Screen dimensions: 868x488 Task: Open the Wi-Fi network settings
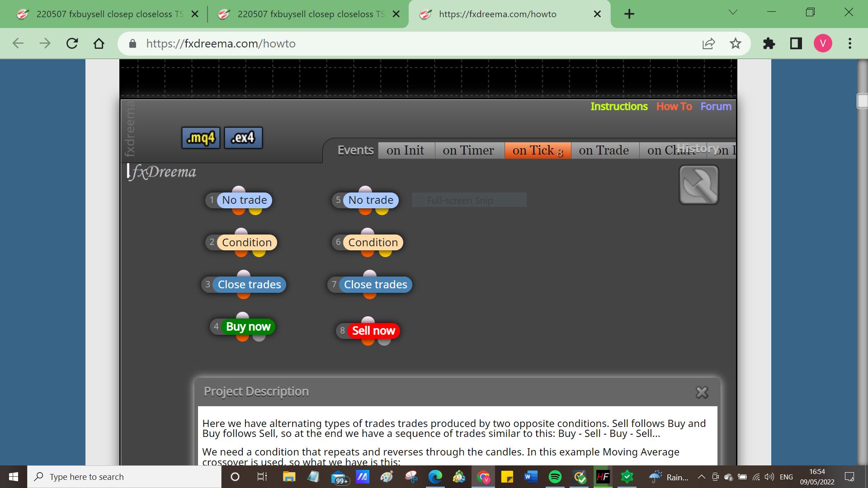tap(756, 477)
